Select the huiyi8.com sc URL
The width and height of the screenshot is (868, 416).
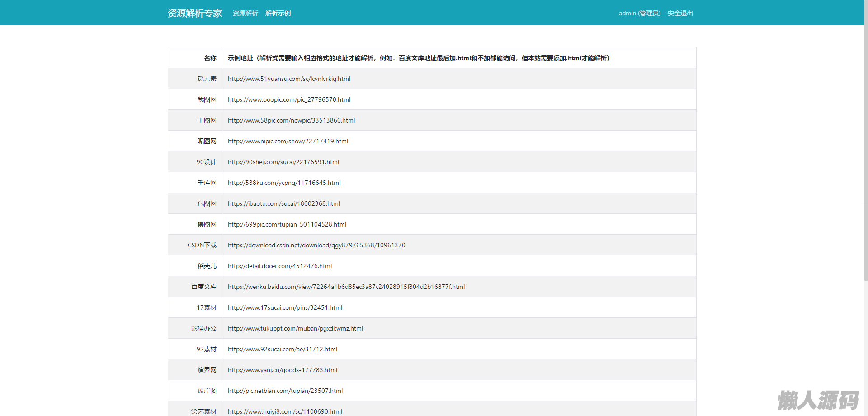[x=285, y=411]
